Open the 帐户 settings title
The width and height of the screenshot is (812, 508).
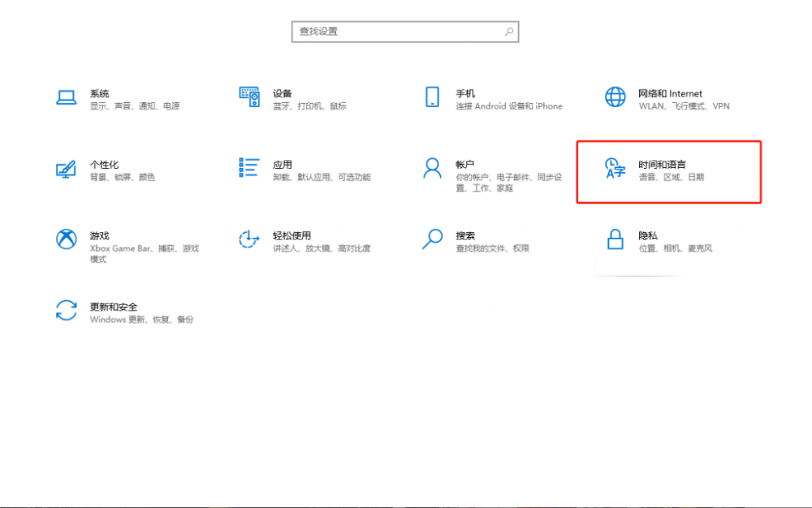(464, 165)
